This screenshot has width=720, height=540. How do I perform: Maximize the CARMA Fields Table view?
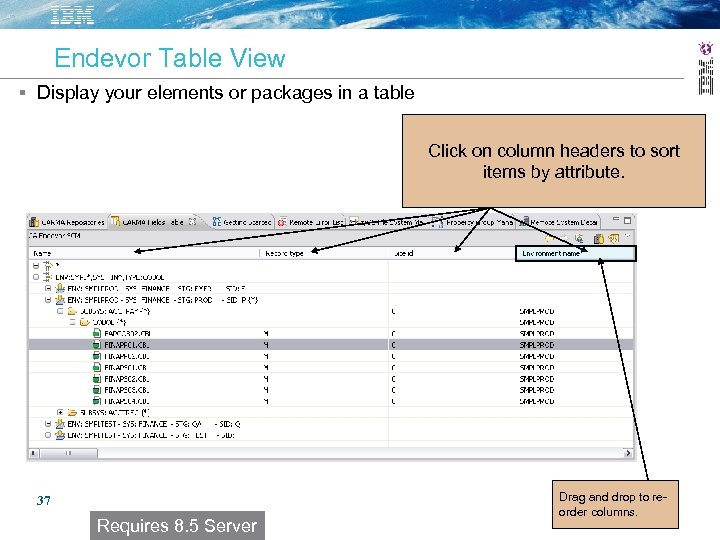[628, 221]
